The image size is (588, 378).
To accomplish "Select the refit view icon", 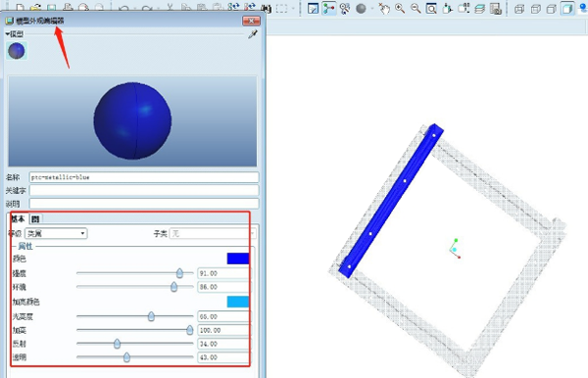I will [431, 8].
